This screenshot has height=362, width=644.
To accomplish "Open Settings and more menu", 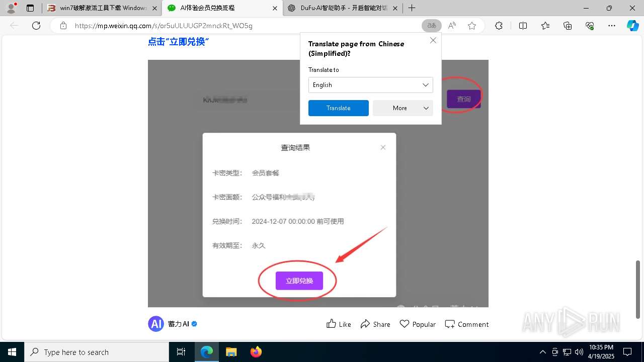I will pyautogui.click(x=612, y=26).
